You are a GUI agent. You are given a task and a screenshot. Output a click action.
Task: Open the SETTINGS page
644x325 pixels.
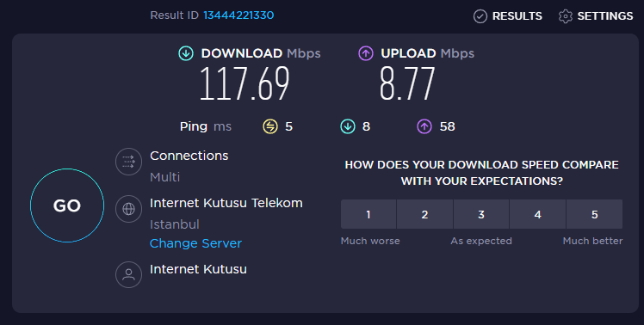(596, 16)
